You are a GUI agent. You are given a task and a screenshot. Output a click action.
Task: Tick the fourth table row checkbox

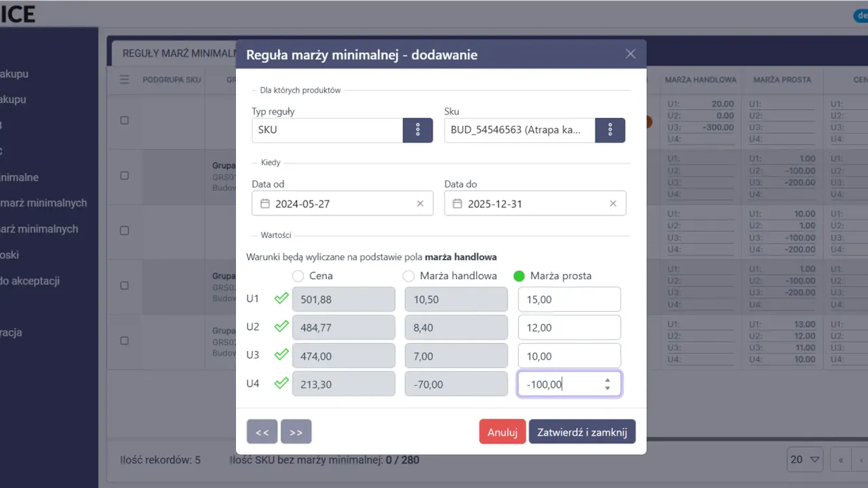pyautogui.click(x=124, y=285)
